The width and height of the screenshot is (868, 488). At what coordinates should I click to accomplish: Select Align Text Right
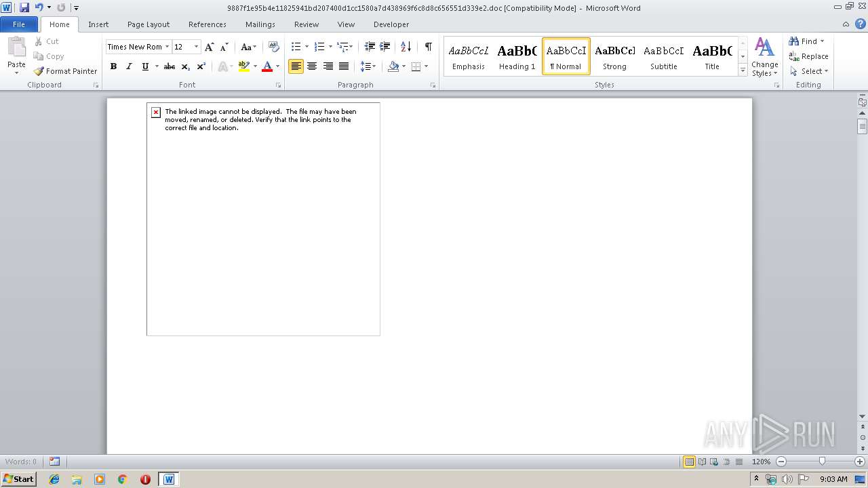pyautogui.click(x=328, y=66)
